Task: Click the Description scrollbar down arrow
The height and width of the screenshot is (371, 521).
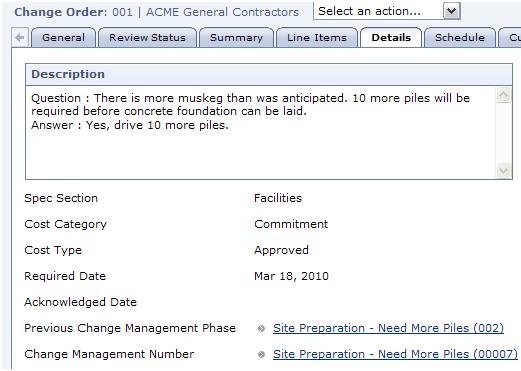Action: click(503, 171)
